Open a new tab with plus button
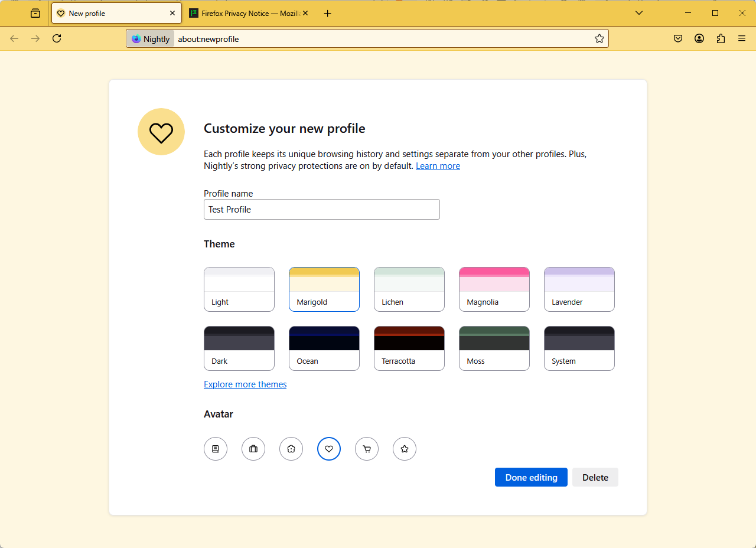The width and height of the screenshot is (756, 548). (328, 13)
